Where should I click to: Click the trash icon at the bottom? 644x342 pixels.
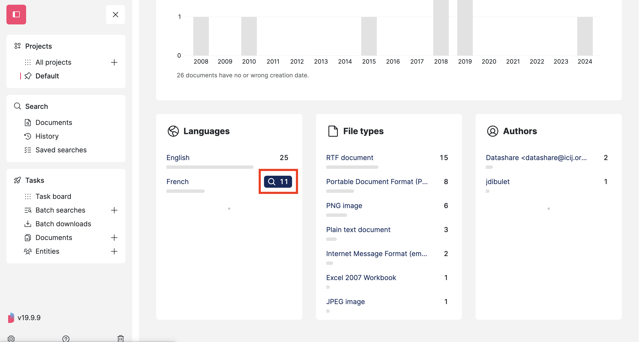[x=121, y=339]
